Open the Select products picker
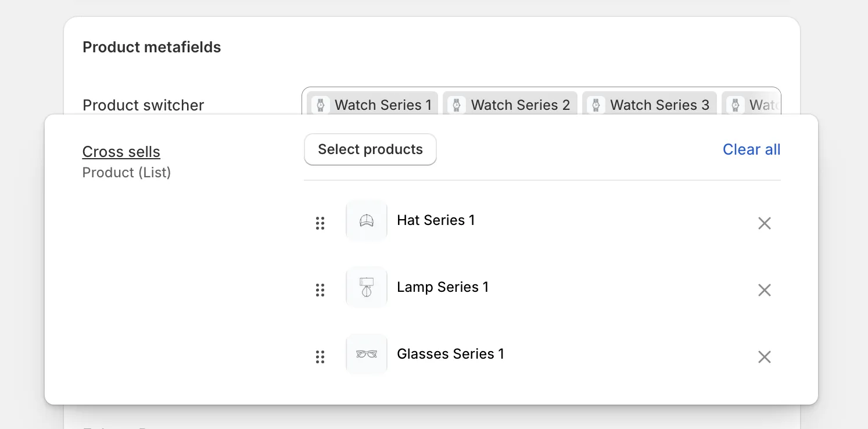Screen dimensions: 868x429 (x=370, y=149)
